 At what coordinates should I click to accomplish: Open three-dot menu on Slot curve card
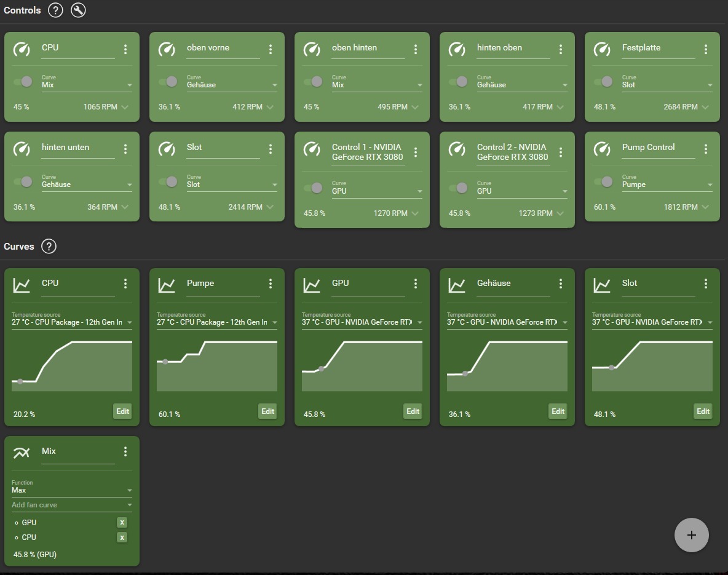[706, 284]
